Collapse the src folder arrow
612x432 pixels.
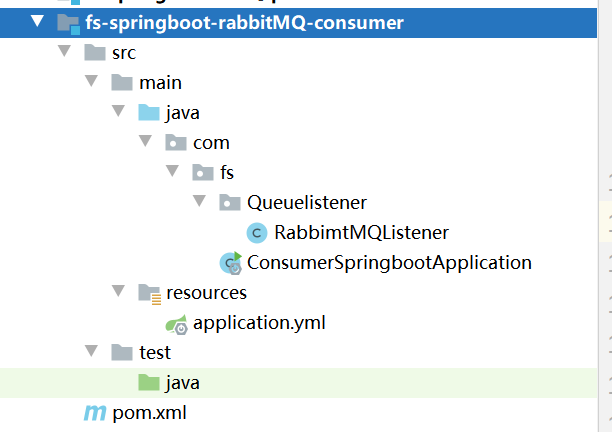64,51
